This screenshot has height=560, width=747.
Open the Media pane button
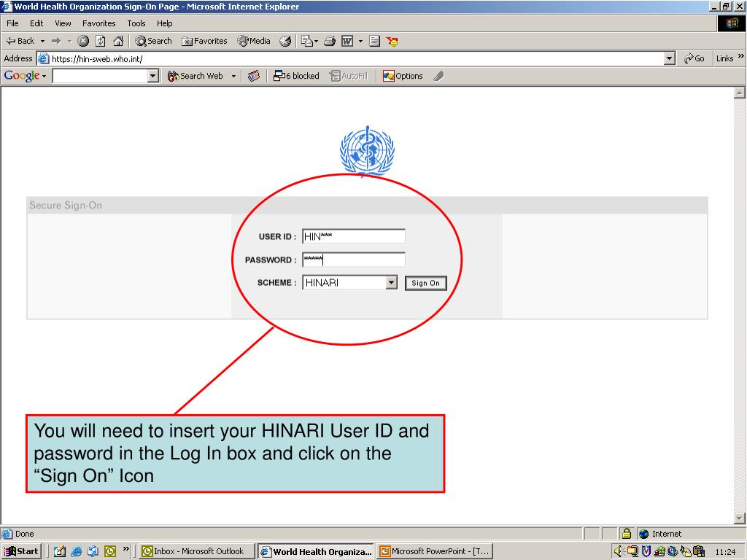(x=254, y=41)
